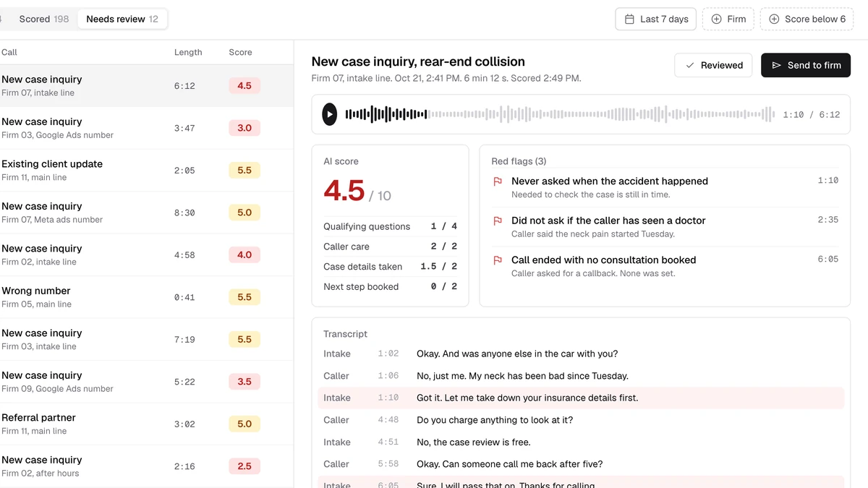Click the 4.5 AI score value

(x=344, y=191)
